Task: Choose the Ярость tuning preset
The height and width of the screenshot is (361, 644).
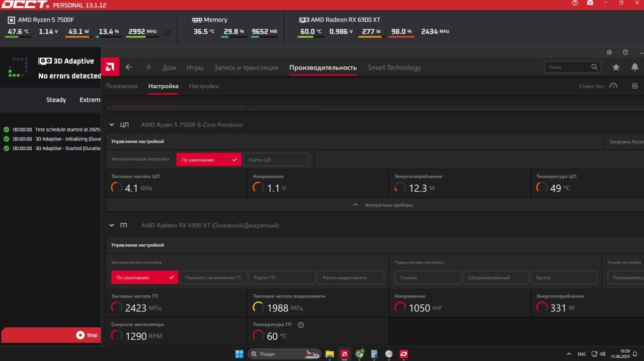Action: point(564,277)
